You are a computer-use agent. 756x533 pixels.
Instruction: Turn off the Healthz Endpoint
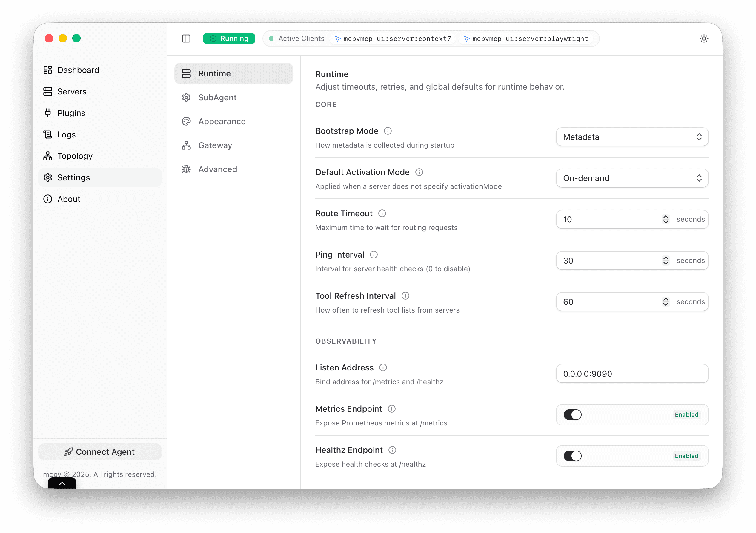click(x=573, y=456)
